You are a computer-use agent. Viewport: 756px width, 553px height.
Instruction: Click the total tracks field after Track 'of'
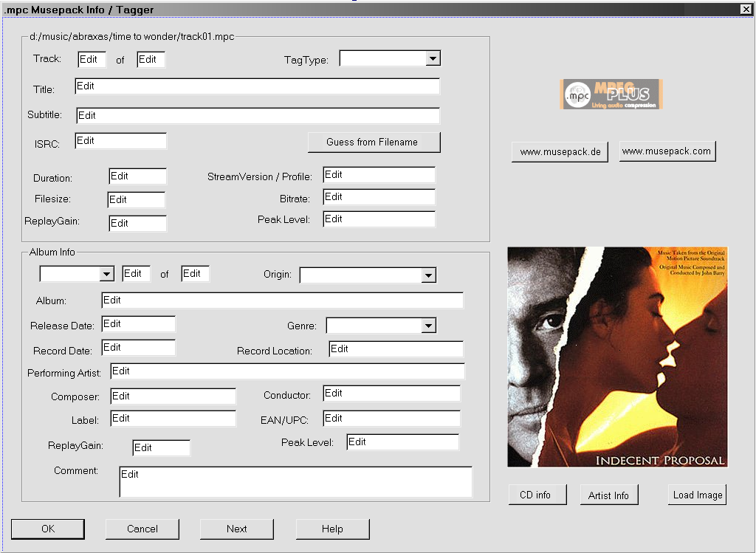tap(151, 59)
